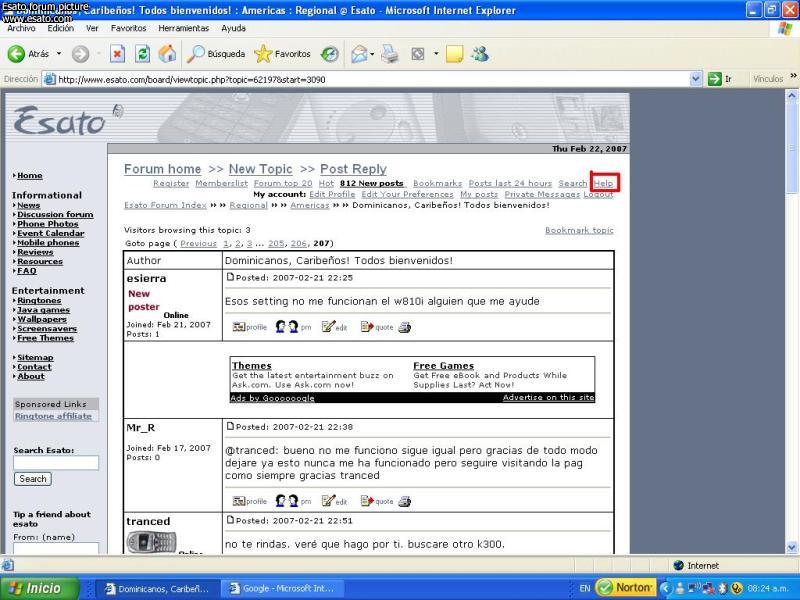The image size is (800, 600).
Task: Expand hidden tray icons arrow
Action: pos(664,588)
